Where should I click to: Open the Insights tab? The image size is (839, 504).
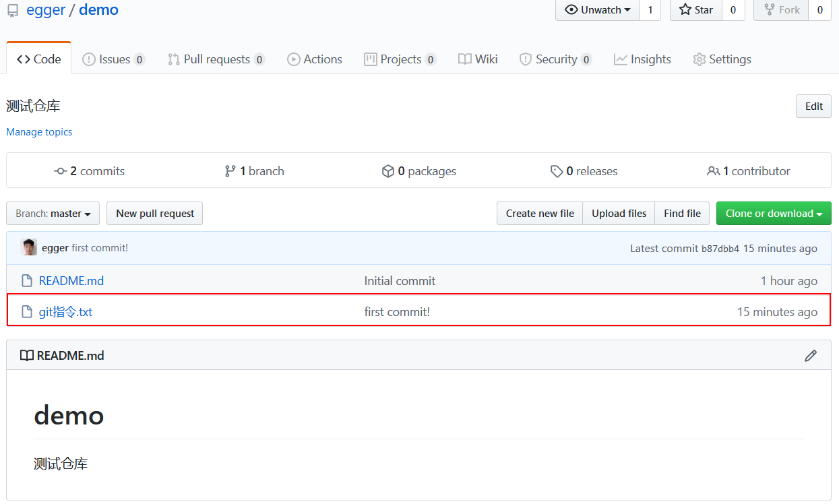[x=642, y=59]
